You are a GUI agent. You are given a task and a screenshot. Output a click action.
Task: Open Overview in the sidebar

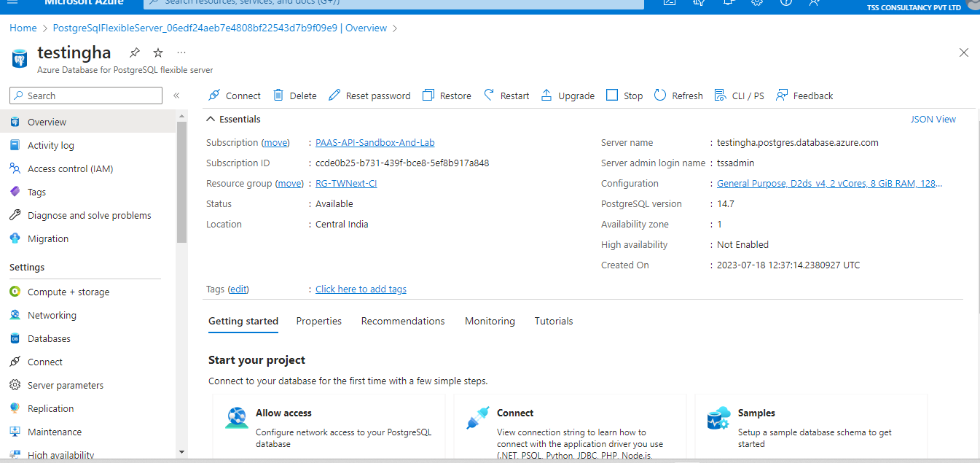tap(88, 122)
